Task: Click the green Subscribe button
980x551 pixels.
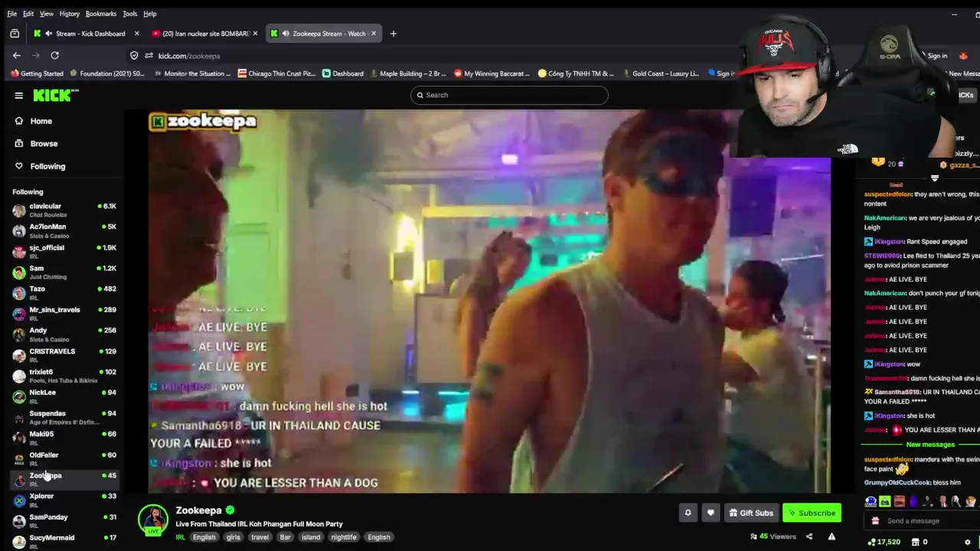Action: [812, 513]
